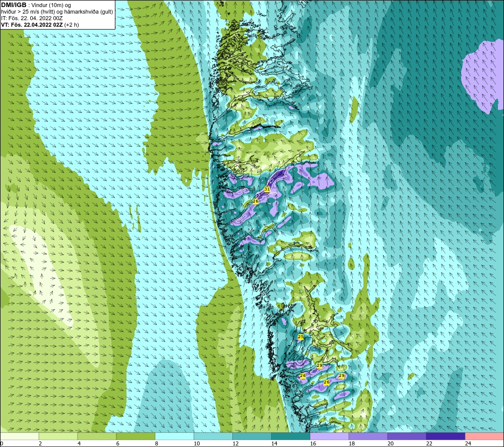Click the scale tick label 22
Image resolution: width=504 pixels, height=447 pixels.
tap(429, 443)
